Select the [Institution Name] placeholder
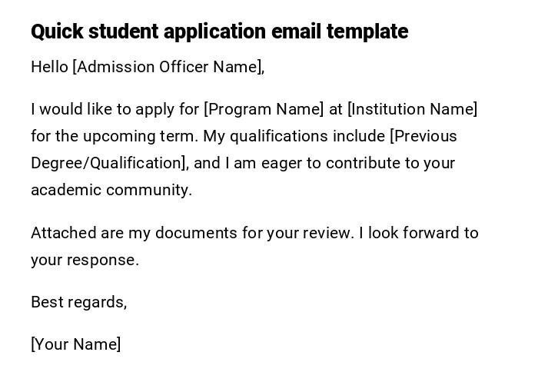This screenshot has height=392, width=538. point(413,109)
